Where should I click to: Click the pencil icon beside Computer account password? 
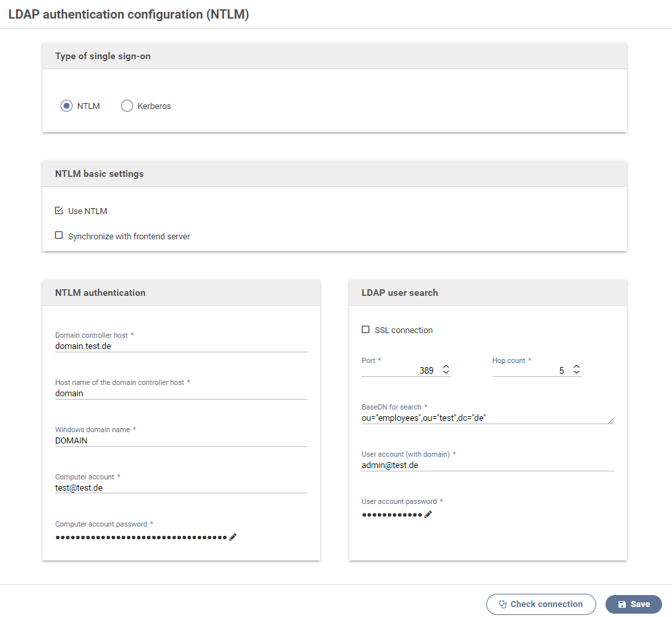coord(233,537)
